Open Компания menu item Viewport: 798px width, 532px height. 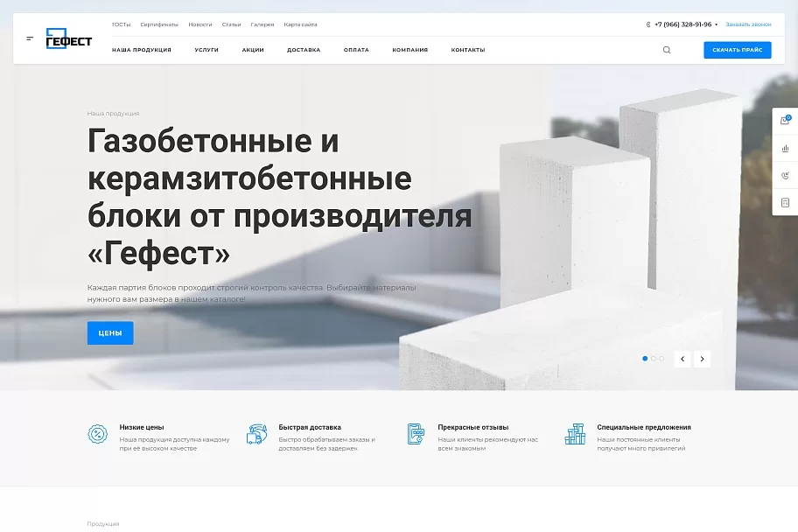pos(410,50)
